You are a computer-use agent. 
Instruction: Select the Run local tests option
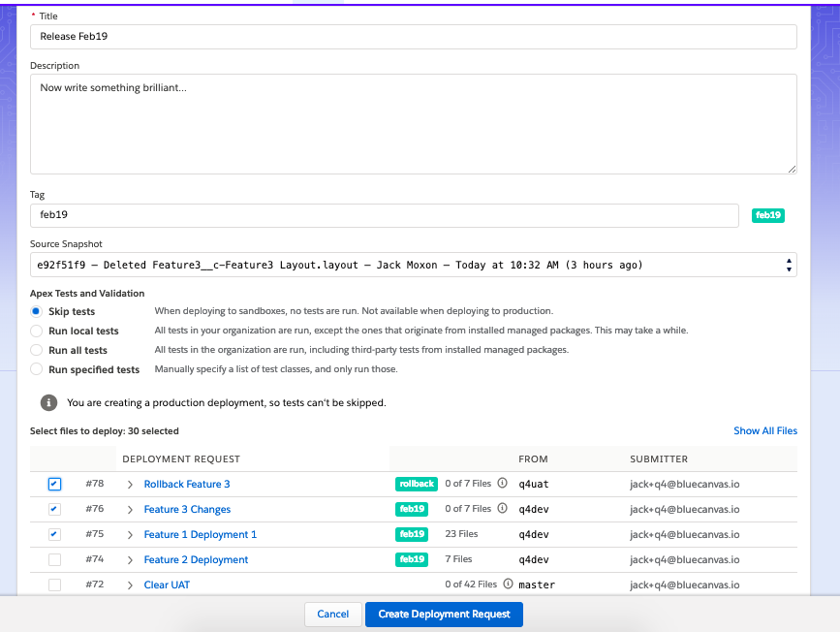[x=36, y=331]
